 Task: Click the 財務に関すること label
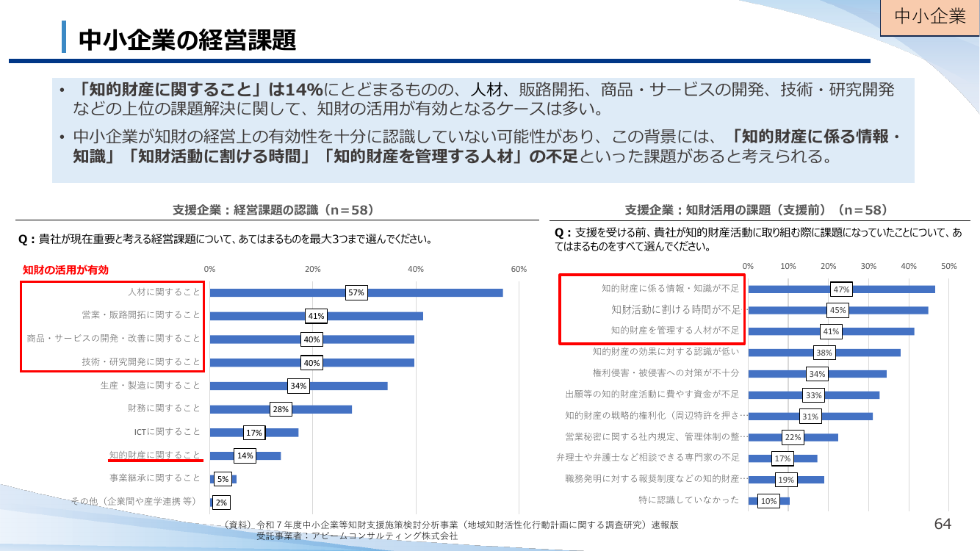pyautogui.click(x=164, y=408)
